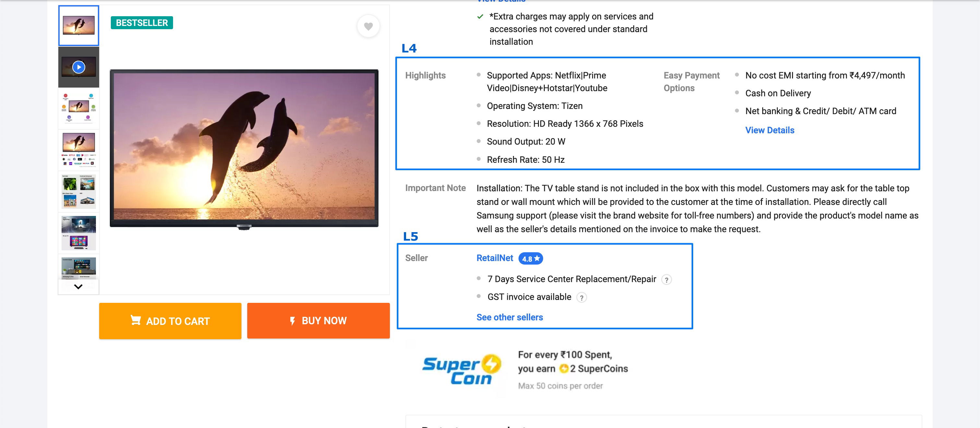Image resolution: width=980 pixels, height=428 pixels.
Task: Select the four-picture feature grid thumbnail
Action: (79, 191)
